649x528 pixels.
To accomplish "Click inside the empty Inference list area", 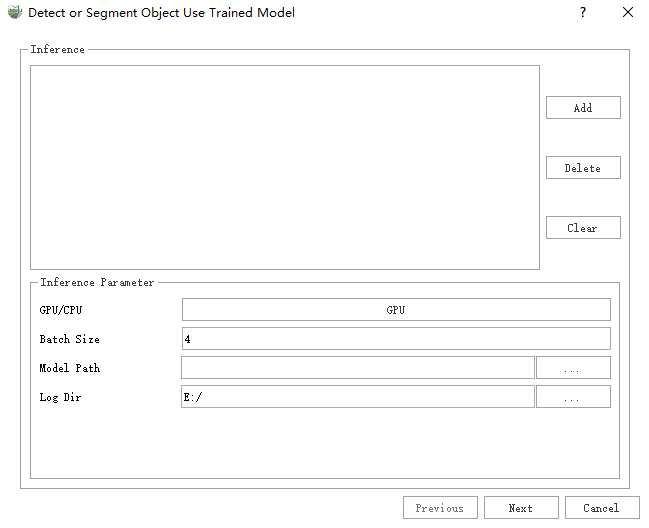I will (x=285, y=167).
